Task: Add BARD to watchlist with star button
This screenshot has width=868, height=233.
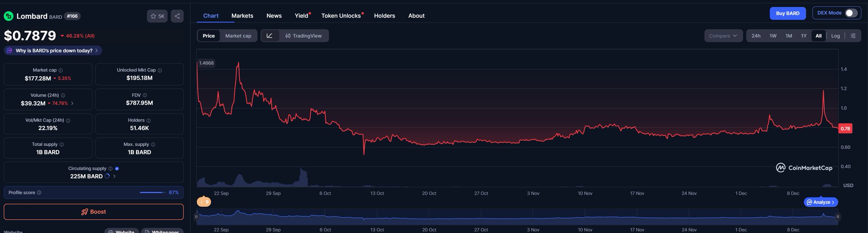Action: coord(157,16)
